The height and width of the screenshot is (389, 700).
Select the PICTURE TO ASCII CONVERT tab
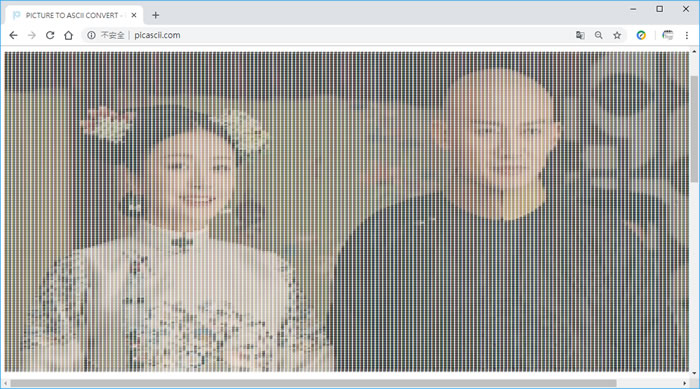click(x=75, y=15)
